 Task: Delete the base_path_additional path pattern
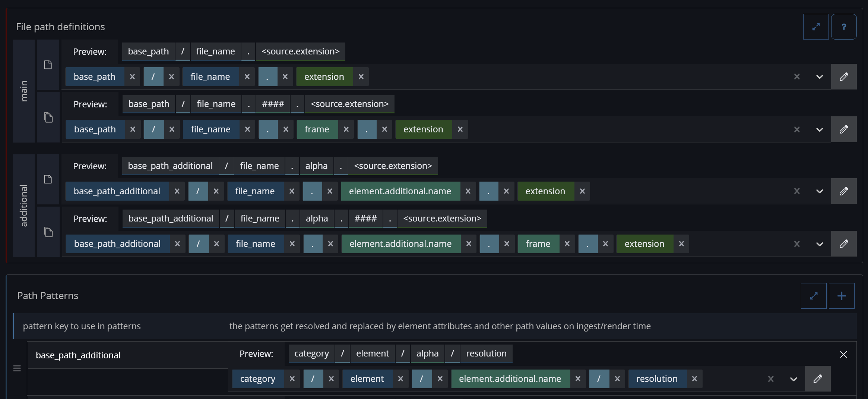pyautogui.click(x=843, y=354)
